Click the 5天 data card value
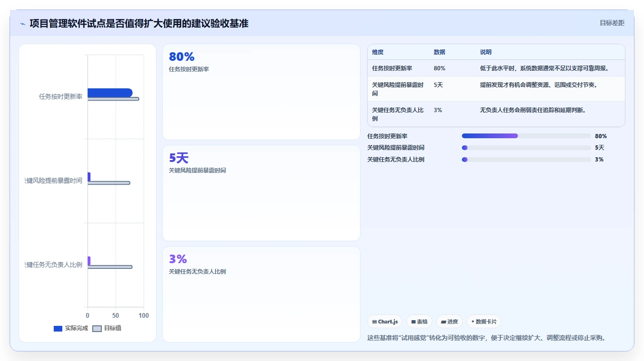The height and width of the screenshot is (361, 644). pyautogui.click(x=179, y=158)
